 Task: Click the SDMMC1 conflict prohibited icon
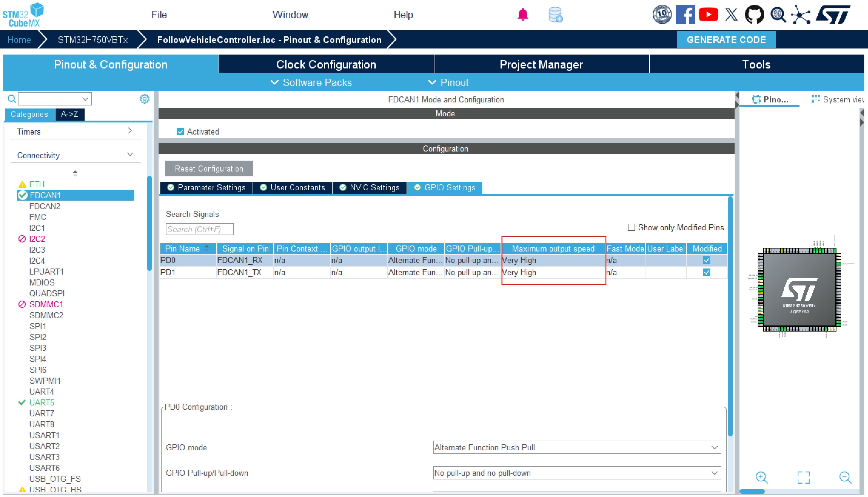tap(22, 304)
